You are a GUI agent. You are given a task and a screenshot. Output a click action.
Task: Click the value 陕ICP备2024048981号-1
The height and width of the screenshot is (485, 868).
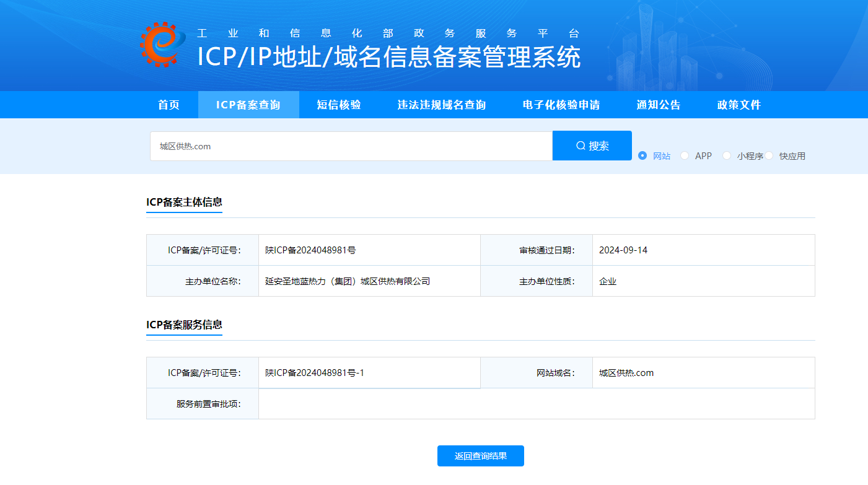(x=315, y=373)
